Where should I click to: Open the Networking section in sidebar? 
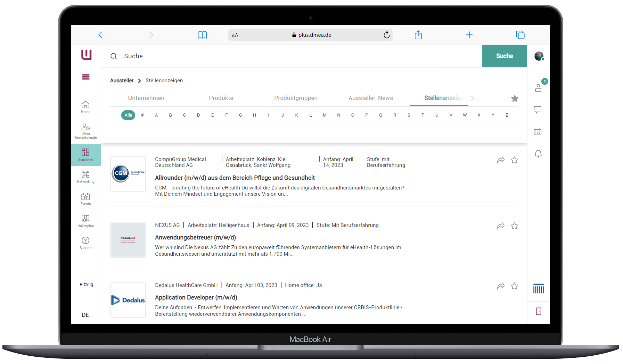click(85, 177)
